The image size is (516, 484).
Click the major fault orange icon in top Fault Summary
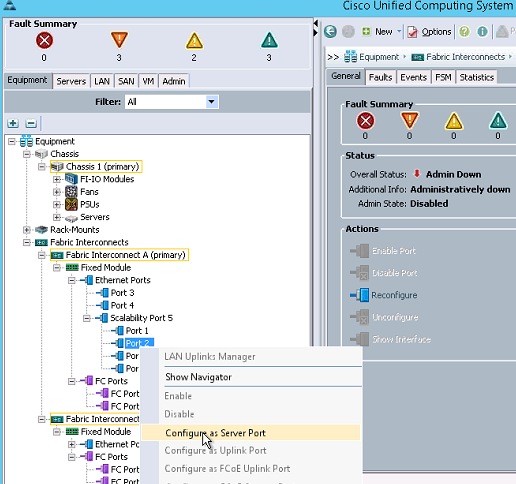119,40
